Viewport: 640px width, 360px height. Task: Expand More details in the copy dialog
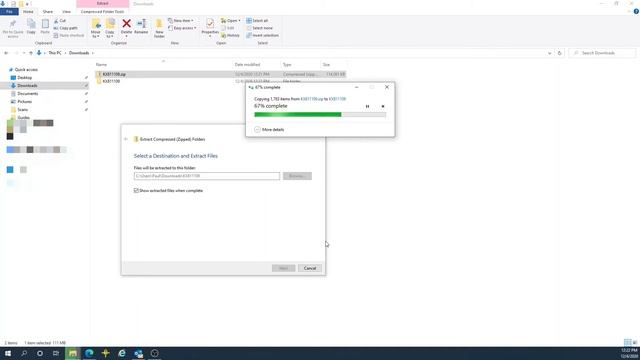(x=269, y=129)
